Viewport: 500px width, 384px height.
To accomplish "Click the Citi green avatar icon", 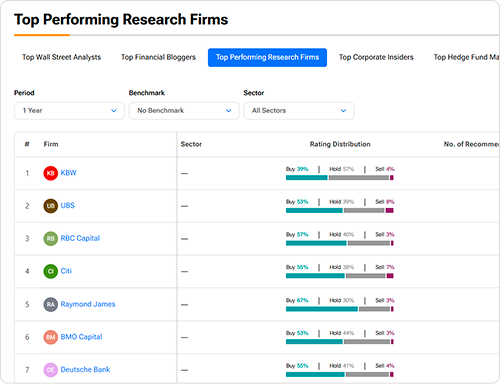I will [x=50, y=271].
